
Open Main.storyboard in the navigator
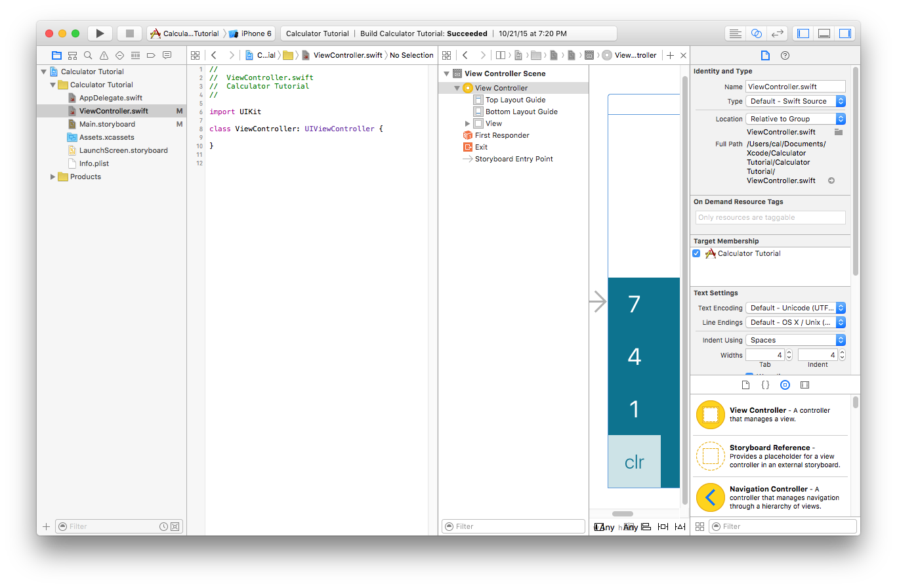(107, 124)
